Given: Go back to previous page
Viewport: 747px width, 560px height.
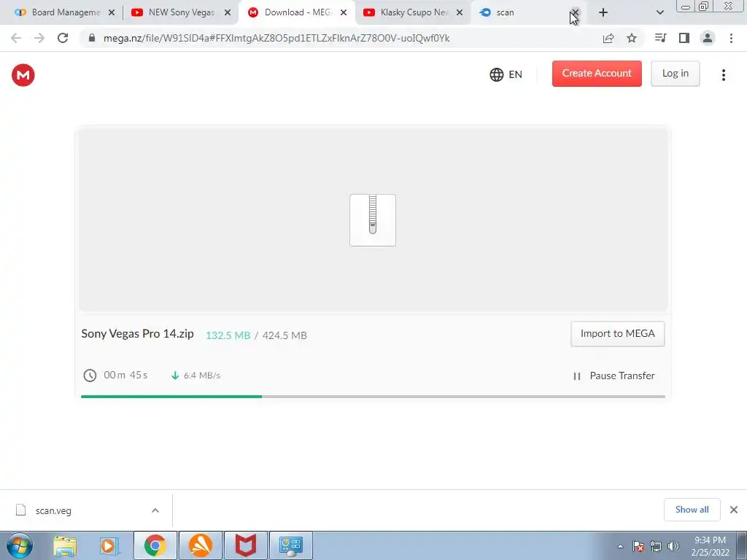Looking at the screenshot, I should [x=16, y=38].
